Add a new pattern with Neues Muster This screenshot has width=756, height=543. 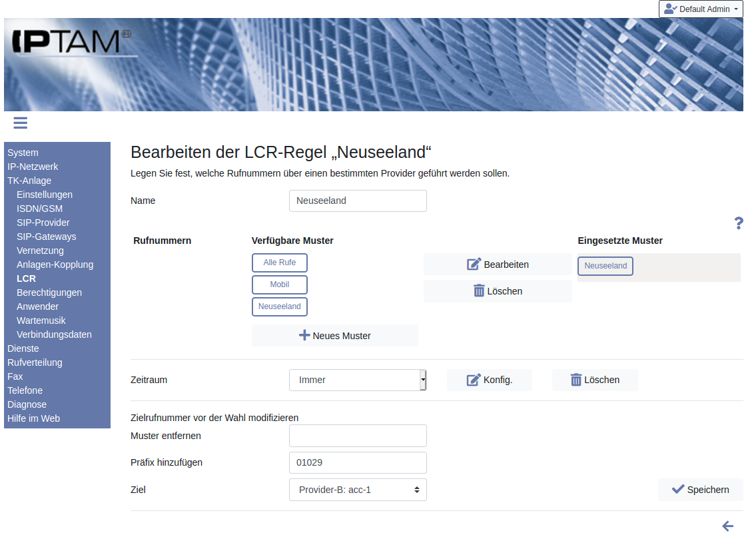click(334, 336)
